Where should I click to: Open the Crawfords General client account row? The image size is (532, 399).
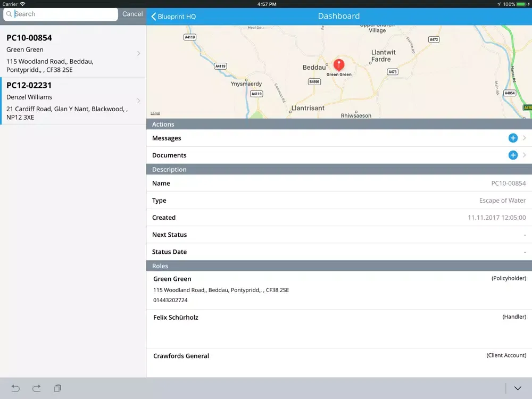pyautogui.click(x=339, y=362)
